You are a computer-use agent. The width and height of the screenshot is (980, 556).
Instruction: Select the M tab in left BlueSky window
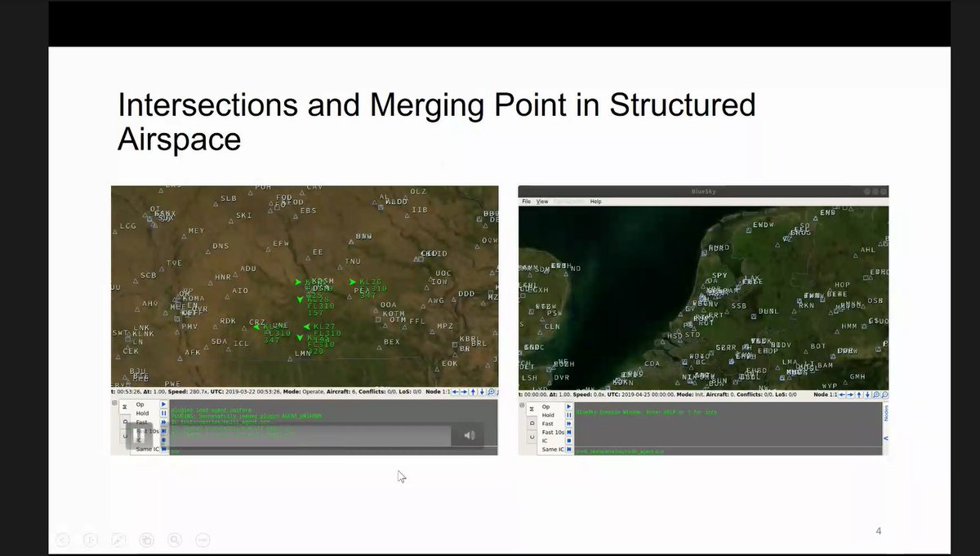coord(124,407)
